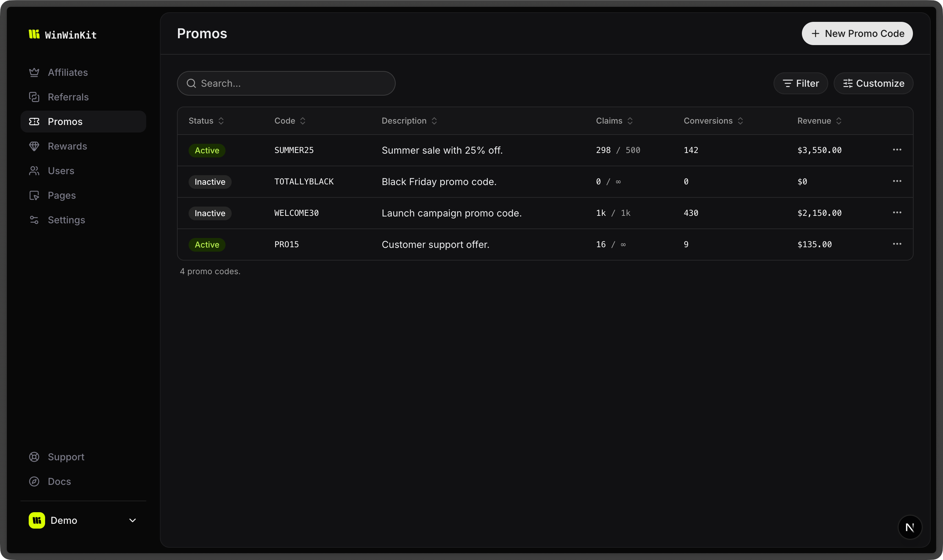
Task: Click 'Black Friday promo code.' description
Action: pos(439,182)
